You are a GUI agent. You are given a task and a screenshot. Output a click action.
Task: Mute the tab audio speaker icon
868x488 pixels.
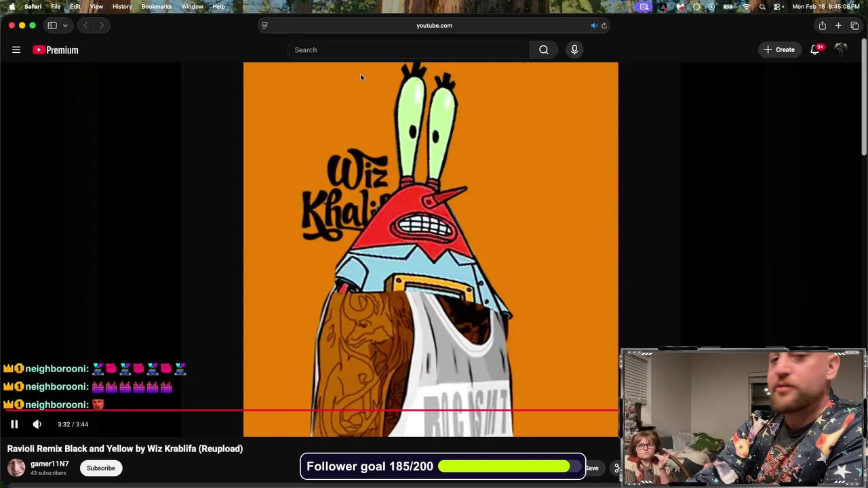pos(593,25)
